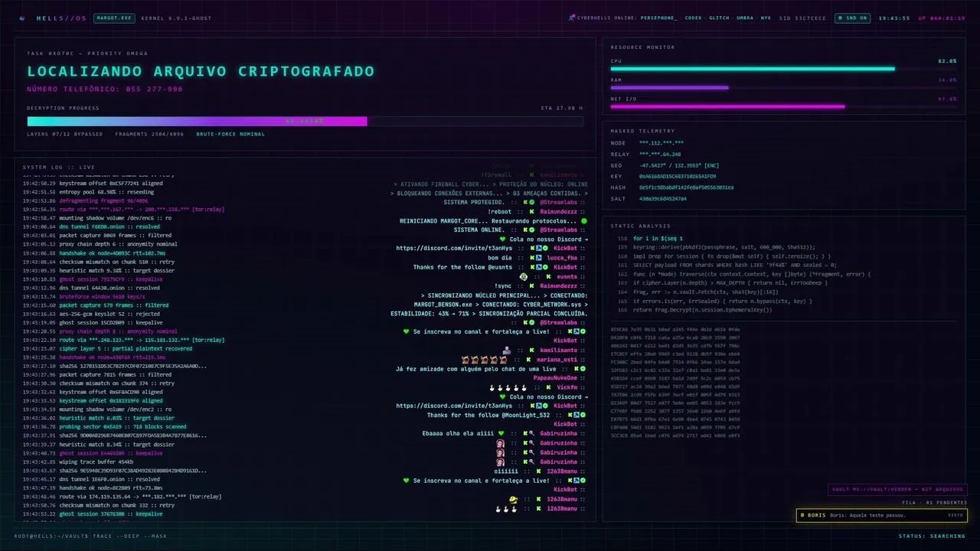The width and height of the screenshot is (980, 551).
Task: Click the yellow BORIS notification dot
Action: point(802,515)
